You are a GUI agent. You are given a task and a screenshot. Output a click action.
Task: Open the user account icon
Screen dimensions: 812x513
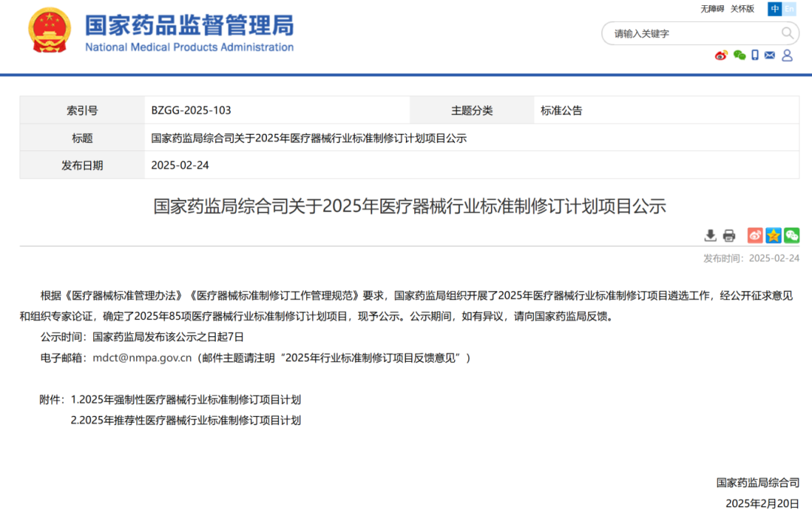(x=787, y=55)
